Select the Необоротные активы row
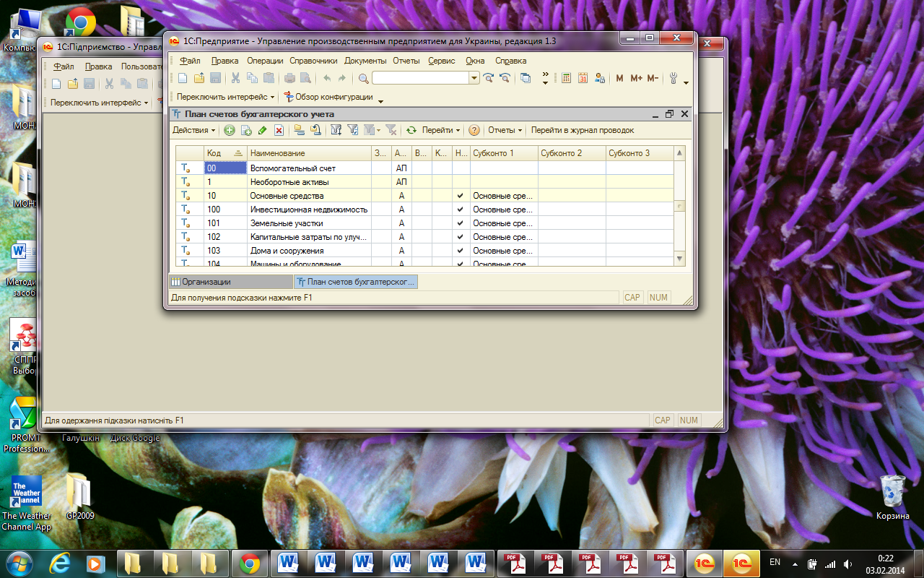 pos(425,182)
